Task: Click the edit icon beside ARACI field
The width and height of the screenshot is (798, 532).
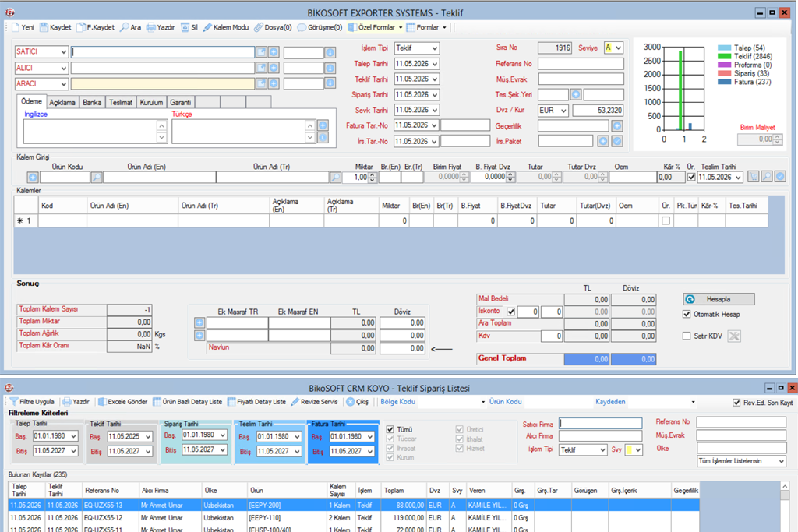Action: (x=261, y=83)
